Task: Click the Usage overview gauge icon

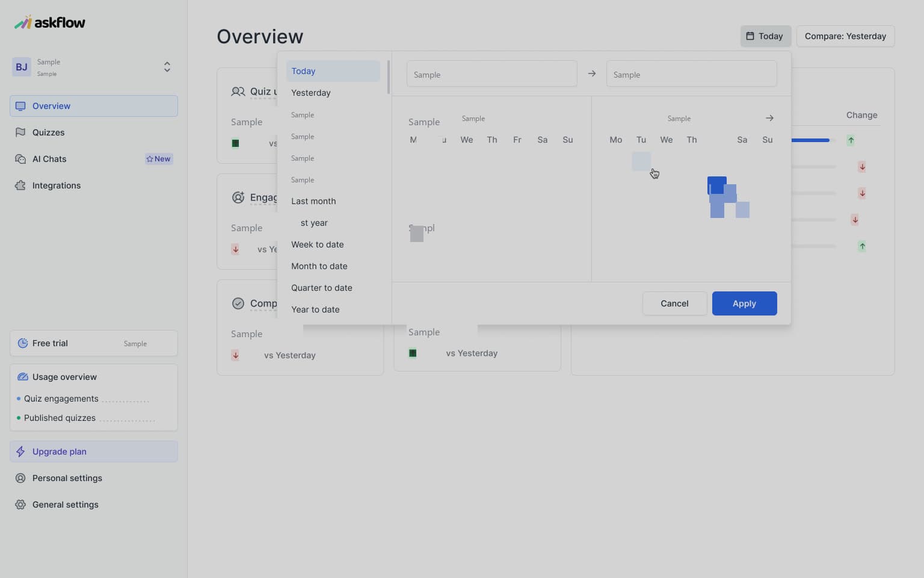Action: point(23,377)
